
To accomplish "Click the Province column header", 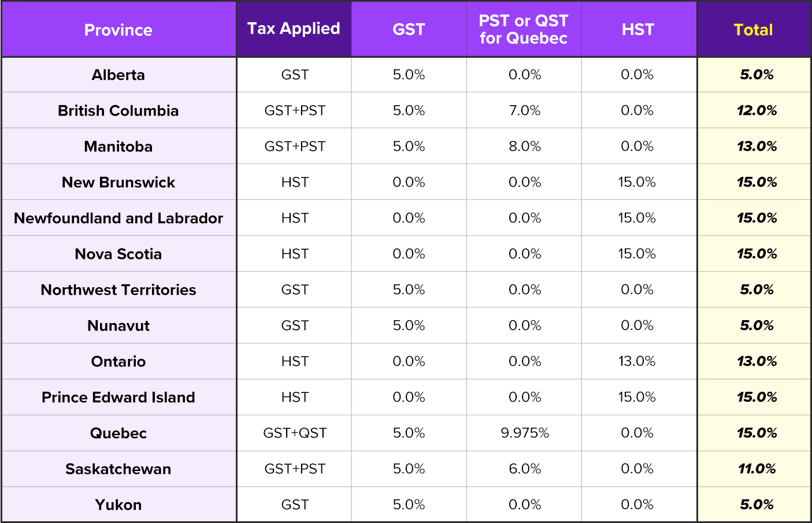I will 118,30.
